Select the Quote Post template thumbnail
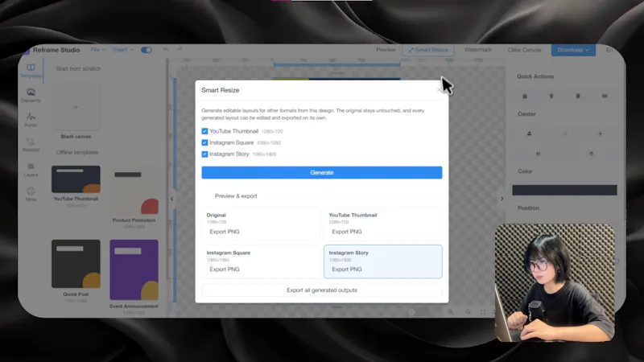The height and width of the screenshot is (362, 644). tap(76, 264)
